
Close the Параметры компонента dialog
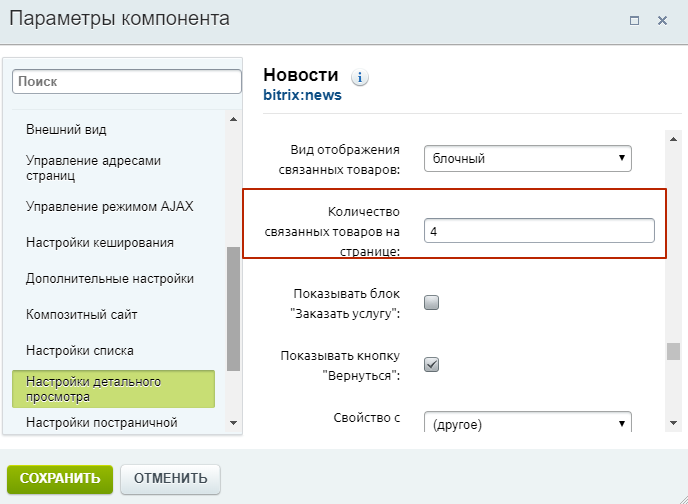662,20
